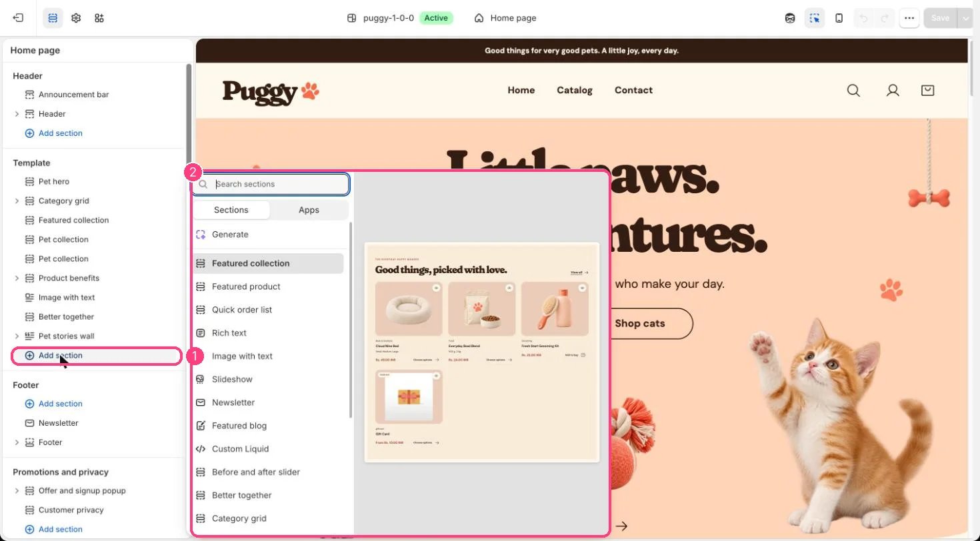Image resolution: width=980 pixels, height=541 pixels.
Task: Expand the Category grid section
Action: point(17,201)
